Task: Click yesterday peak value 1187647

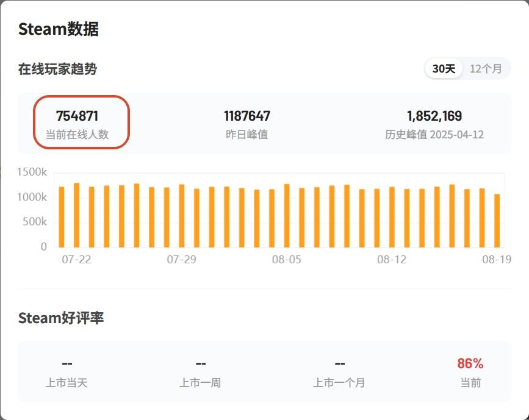Action: 247,116
